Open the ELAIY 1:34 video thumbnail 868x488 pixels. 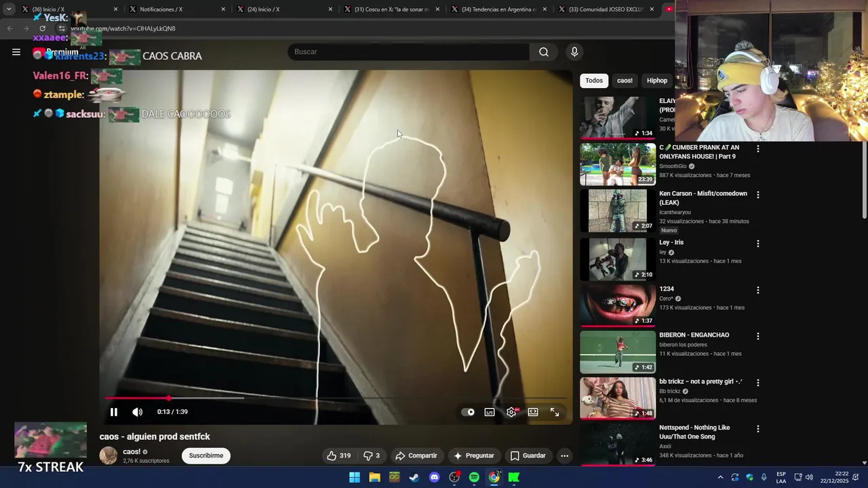pos(618,117)
